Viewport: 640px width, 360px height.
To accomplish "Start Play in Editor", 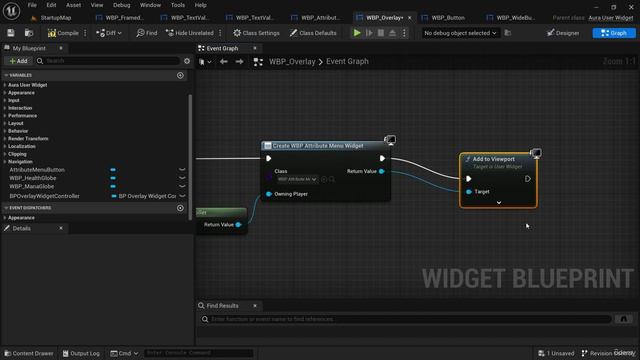I will 357,33.
